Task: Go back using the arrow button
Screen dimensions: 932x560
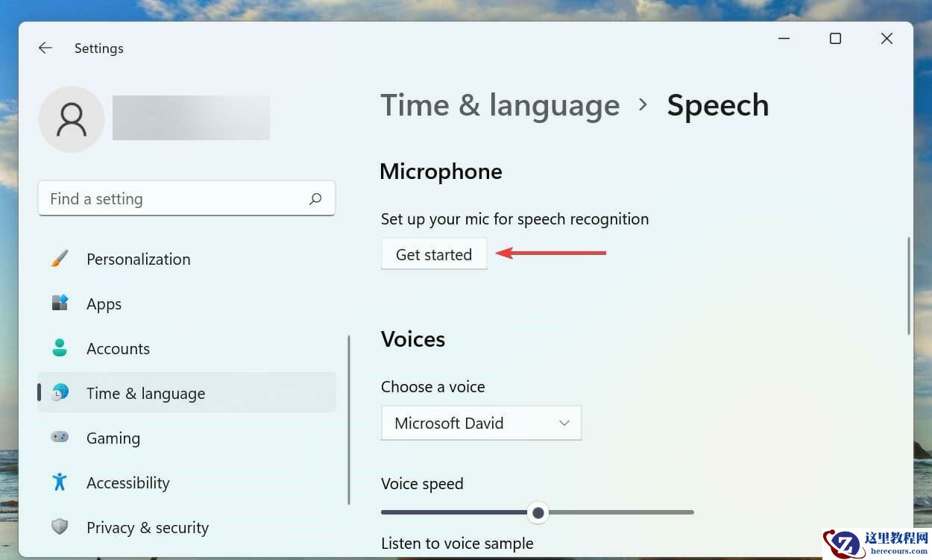Action: tap(45, 48)
